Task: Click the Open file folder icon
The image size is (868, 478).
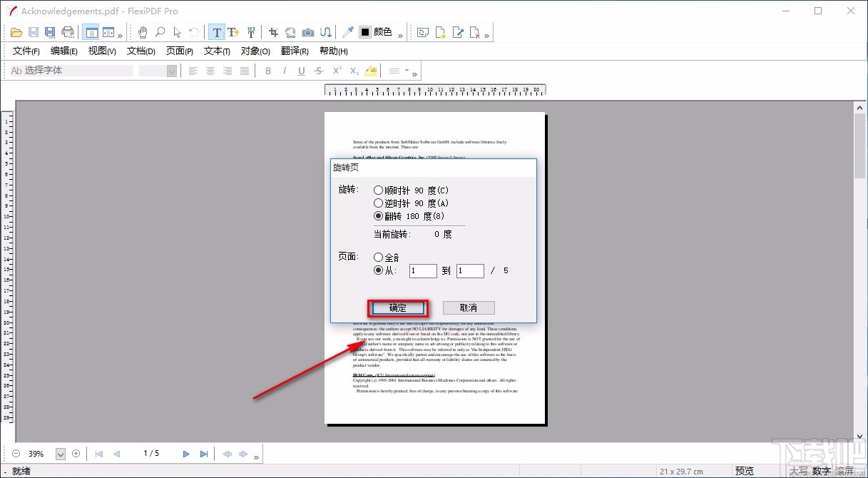Action: 17,32
